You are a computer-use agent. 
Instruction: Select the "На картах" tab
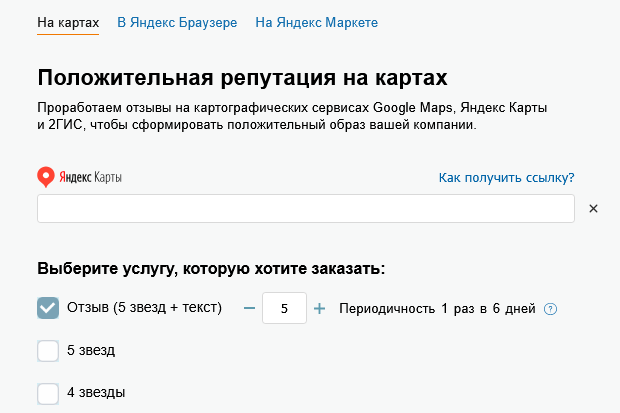(68, 22)
